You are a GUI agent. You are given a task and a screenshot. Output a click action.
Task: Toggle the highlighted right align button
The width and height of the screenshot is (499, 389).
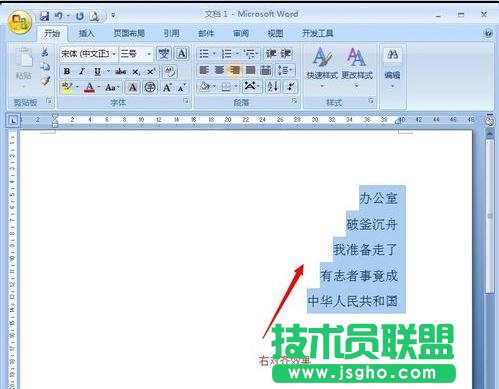[235, 70]
